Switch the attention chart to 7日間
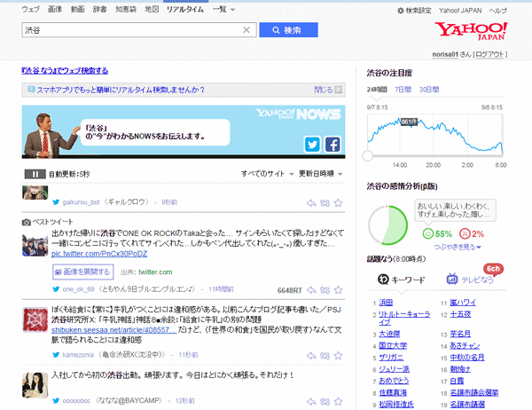 click(x=403, y=90)
